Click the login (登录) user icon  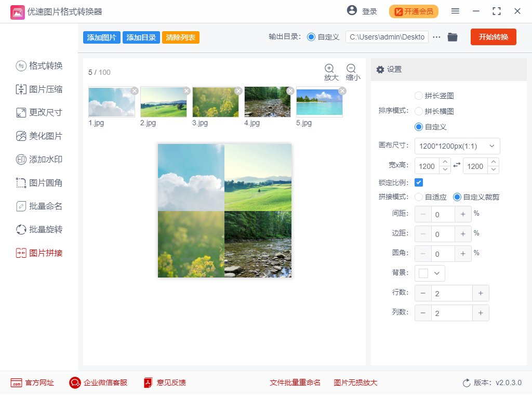click(x=352, y=11)
